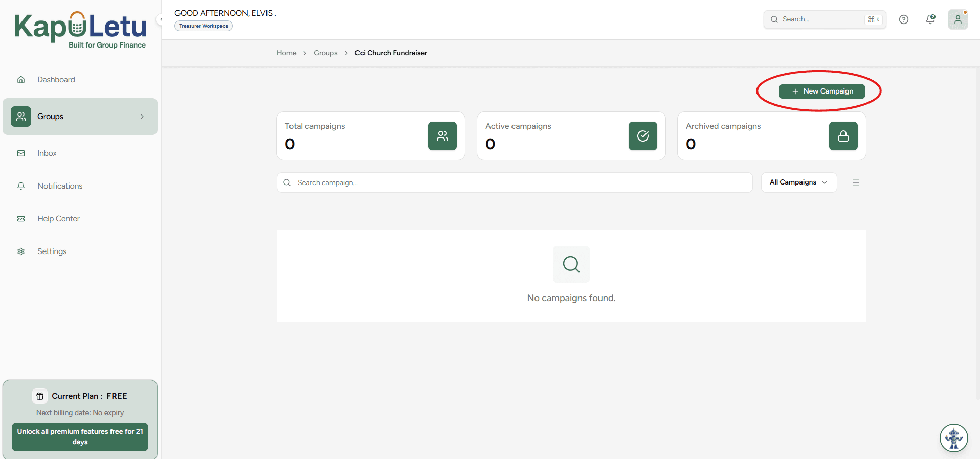Screen dimensions: 980x459
Task: Create a New Campaign
Action: (822, 91)
